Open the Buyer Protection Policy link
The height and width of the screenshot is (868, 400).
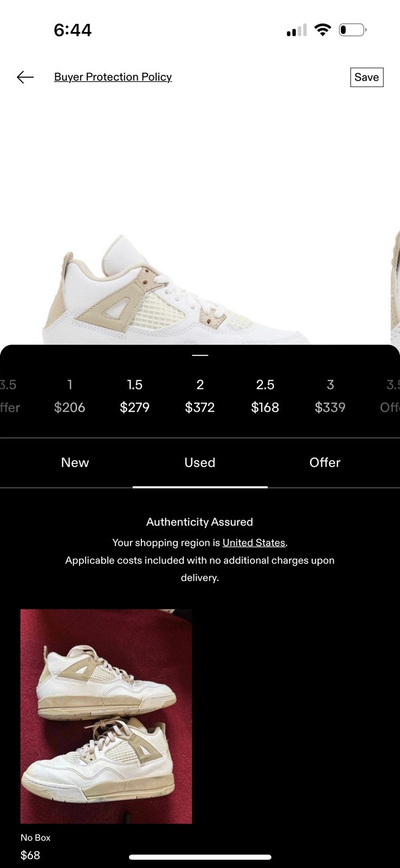tap(113, 77)
